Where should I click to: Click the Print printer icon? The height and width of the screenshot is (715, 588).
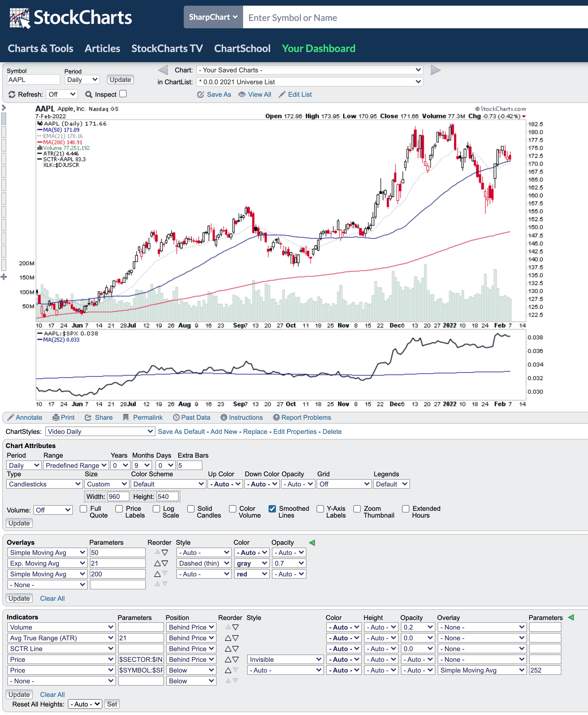click(x=55, y=417)
